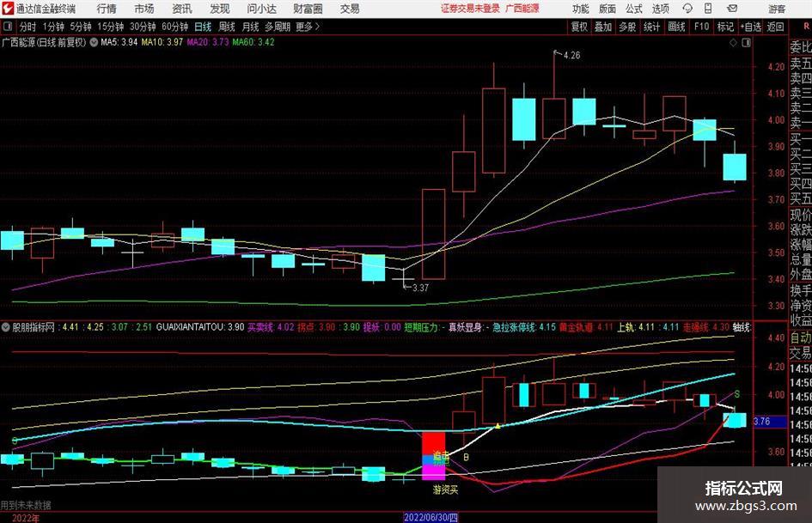Click 急拉涨停线: 4.15 indicator value

click(x=524, y=327)
